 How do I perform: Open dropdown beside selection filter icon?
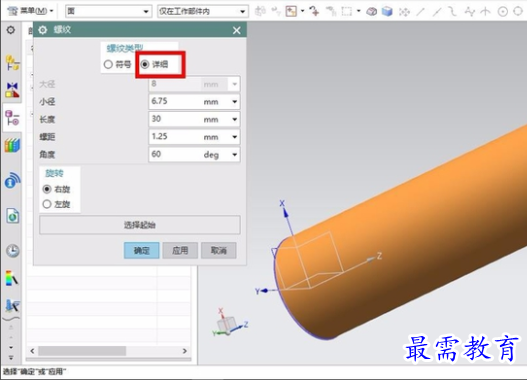tap(302, 11)
